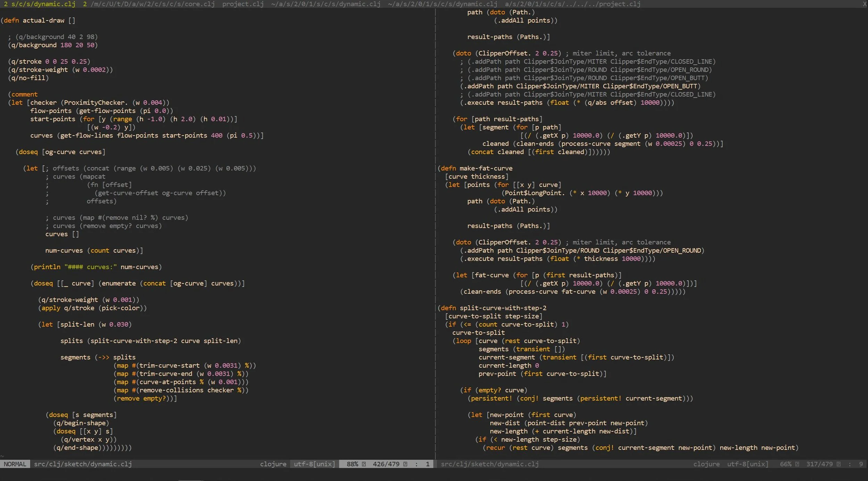Click the glyph icon after 317/479

tap(838, 464)
